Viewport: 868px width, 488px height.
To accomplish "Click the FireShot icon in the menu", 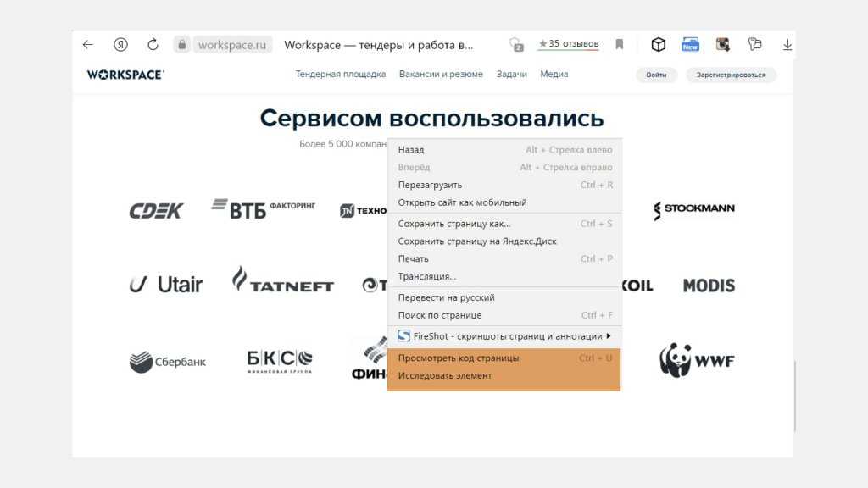I will click(x=404, y=335).
